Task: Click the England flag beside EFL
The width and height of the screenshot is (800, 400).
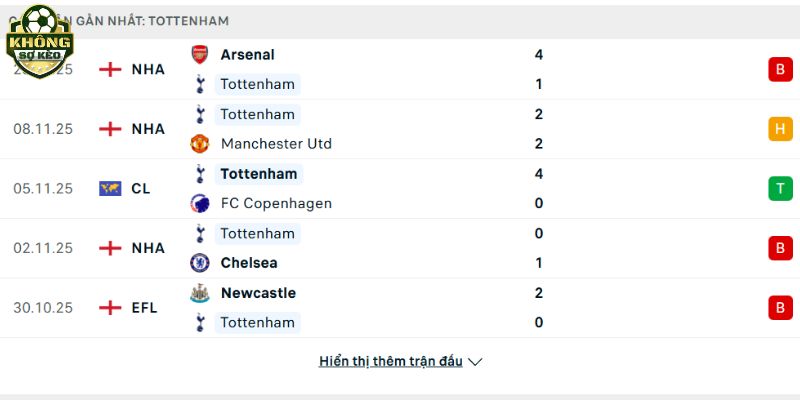Action: pos(110,308)
